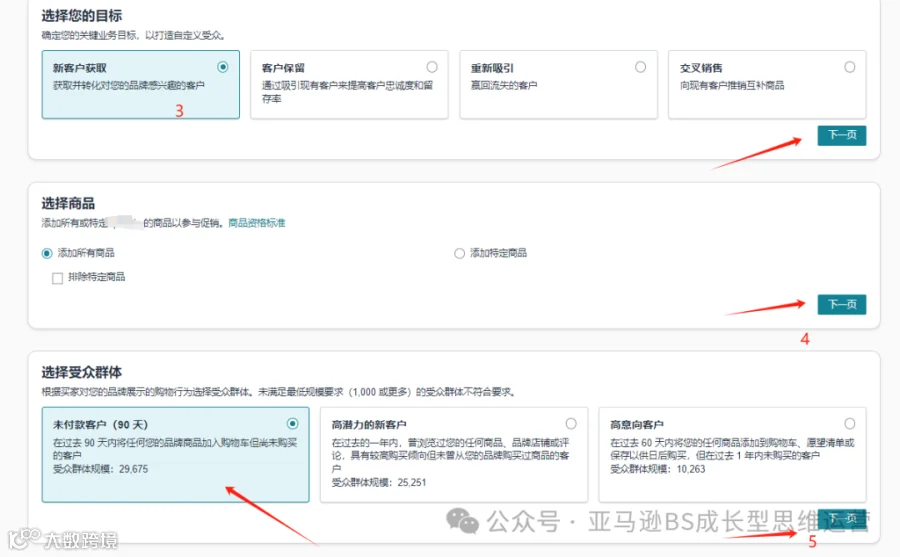Choose the 高潜力的新客户 audience radio button
Viewport: 900px width, 557px height.
(x=571, y=424)
